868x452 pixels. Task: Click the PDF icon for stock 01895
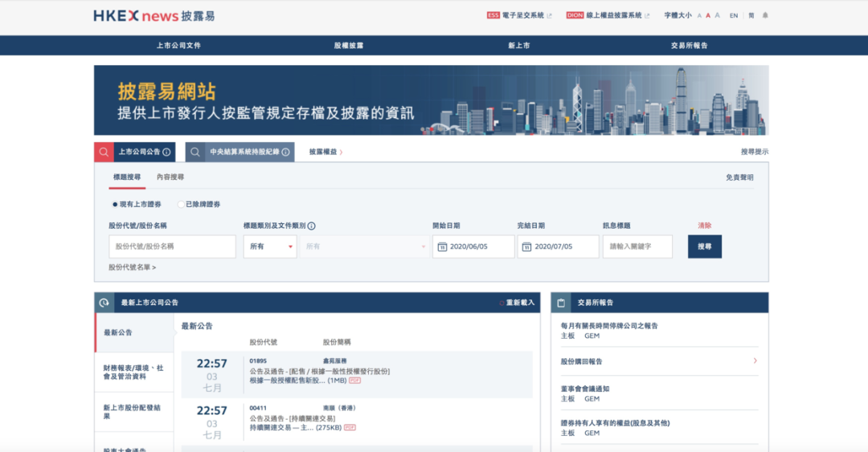point(354,380)
